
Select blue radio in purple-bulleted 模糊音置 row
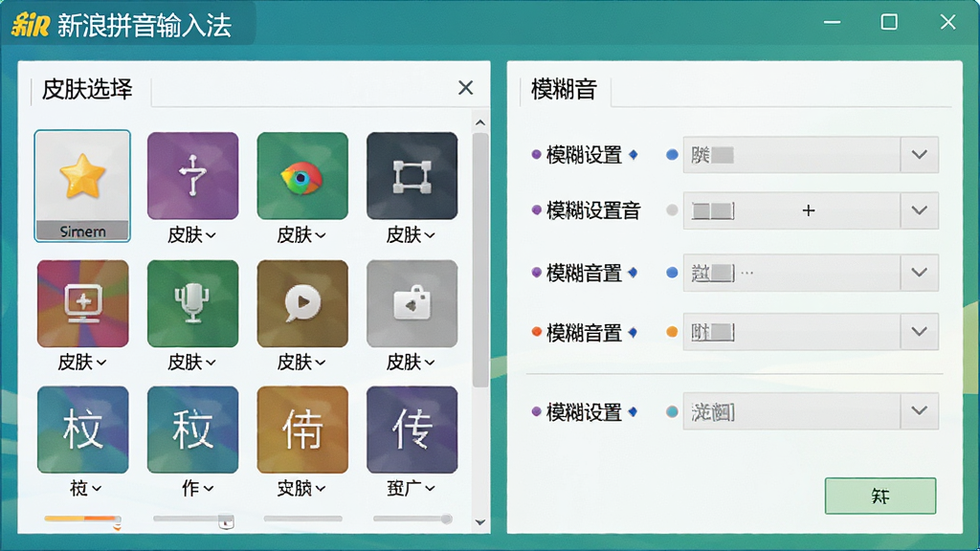672,273
